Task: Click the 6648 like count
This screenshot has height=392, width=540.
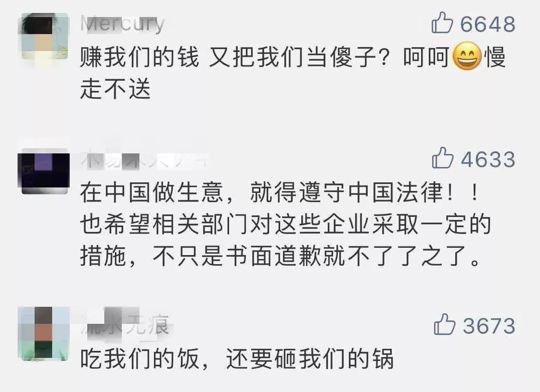Action: [x=488, y=24]
